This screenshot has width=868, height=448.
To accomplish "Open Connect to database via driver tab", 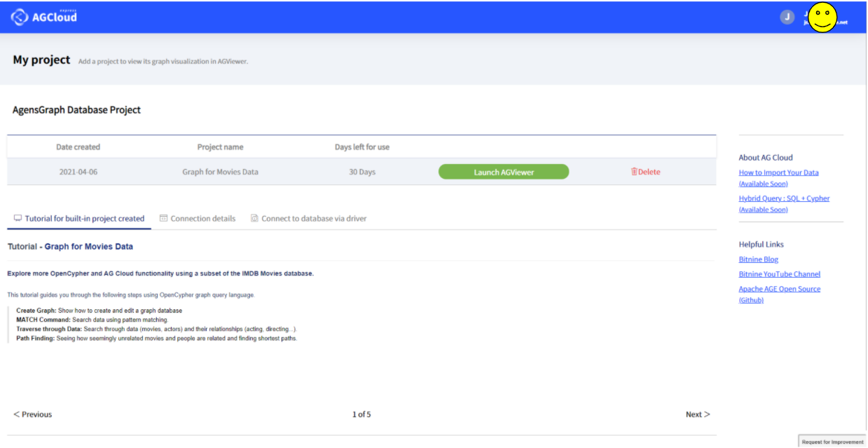I will 309,219.
